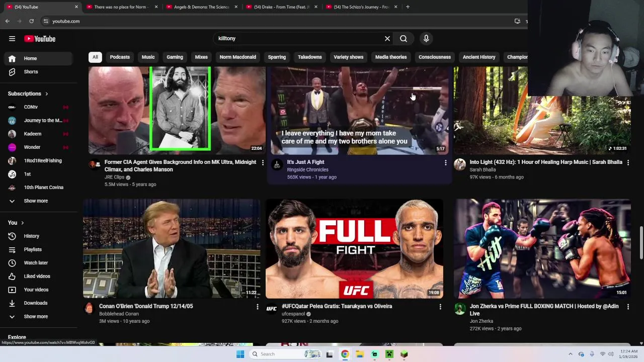Play the Former CIA Agent MK Ultra thumbnail
This screenshot has width=644, height=362.
coord(177,110)
